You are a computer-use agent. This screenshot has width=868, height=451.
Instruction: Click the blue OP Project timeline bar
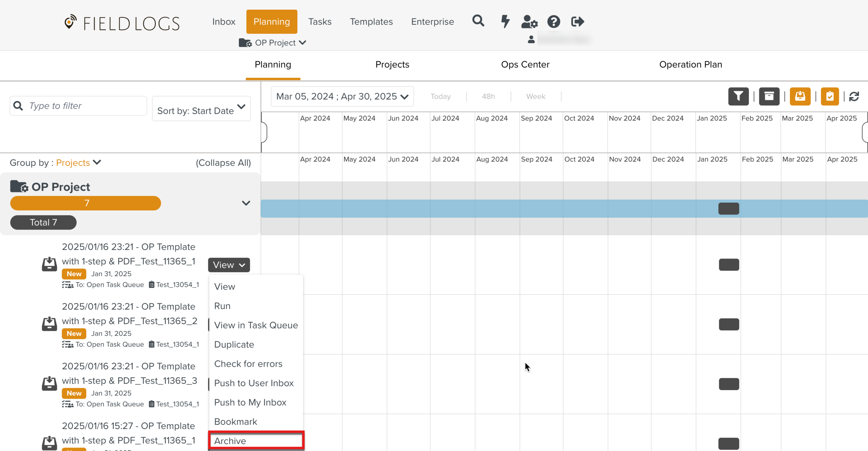click(486, 209)
